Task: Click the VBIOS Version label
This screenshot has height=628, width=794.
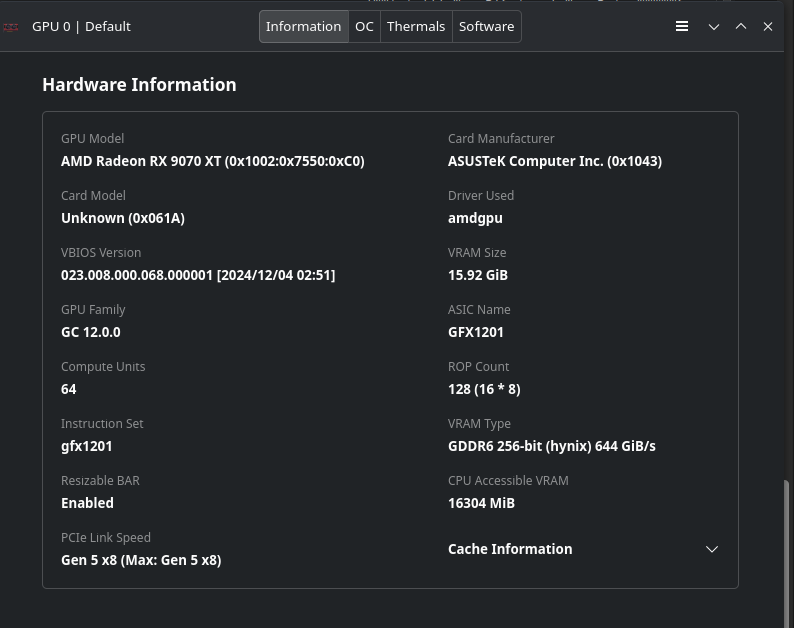Action: (101, 253)
